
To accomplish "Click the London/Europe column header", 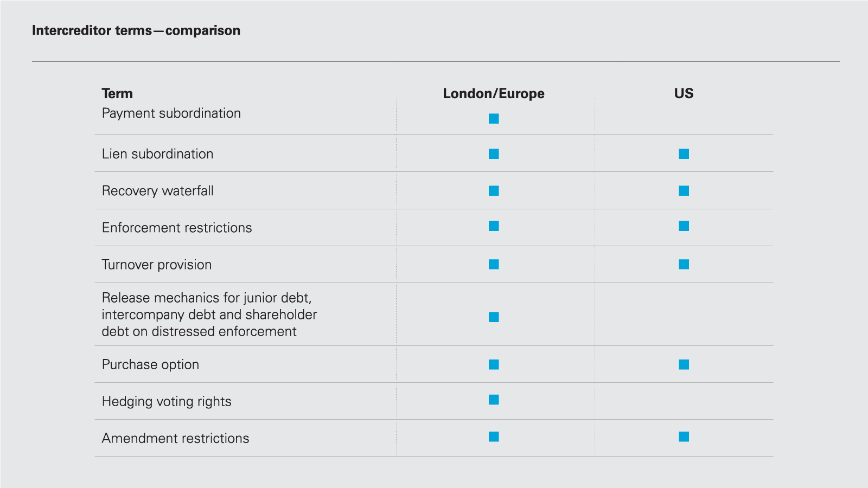I will click(x=493, y=93).
